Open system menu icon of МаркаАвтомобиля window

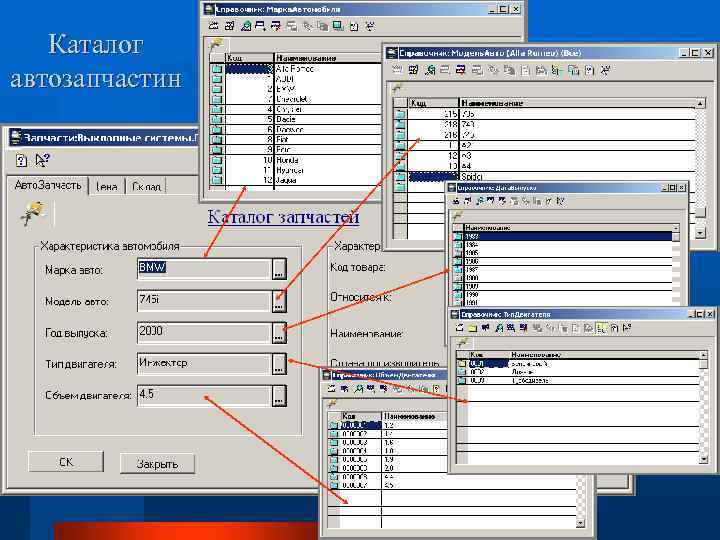point(209,9)
